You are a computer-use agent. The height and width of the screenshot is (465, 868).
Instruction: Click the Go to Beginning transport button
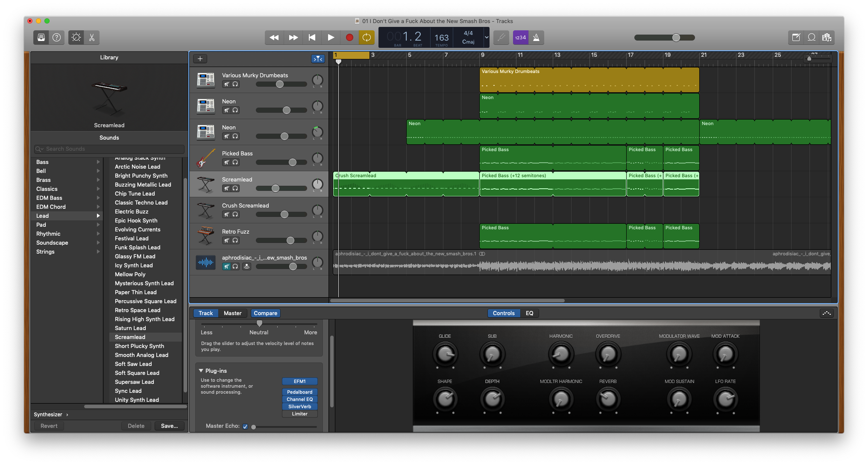312,38
